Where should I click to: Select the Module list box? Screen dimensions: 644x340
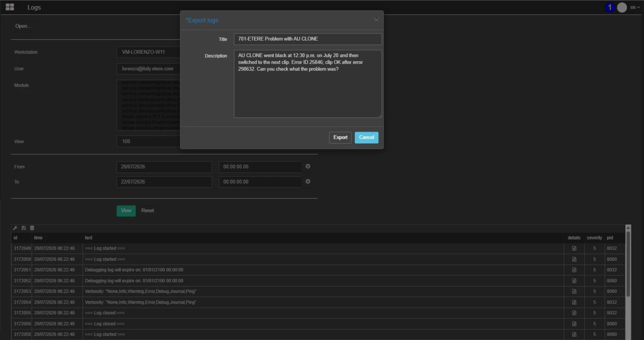click(148, 105)
